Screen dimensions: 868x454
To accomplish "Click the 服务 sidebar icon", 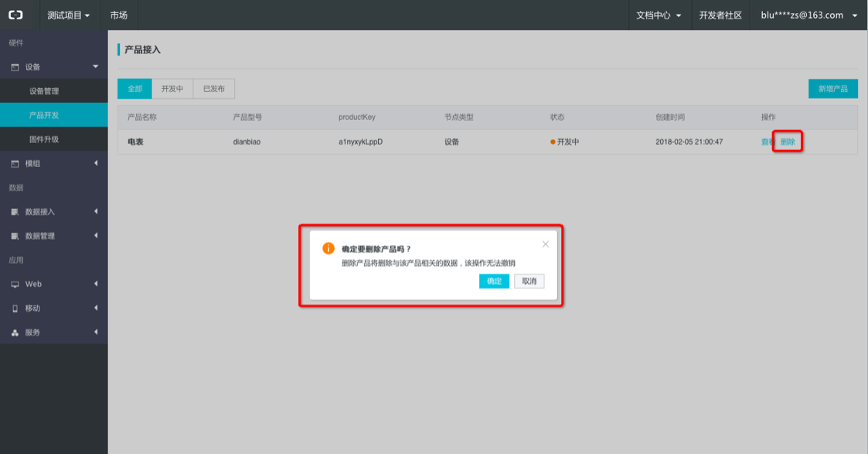I will (x=15, y=333).
